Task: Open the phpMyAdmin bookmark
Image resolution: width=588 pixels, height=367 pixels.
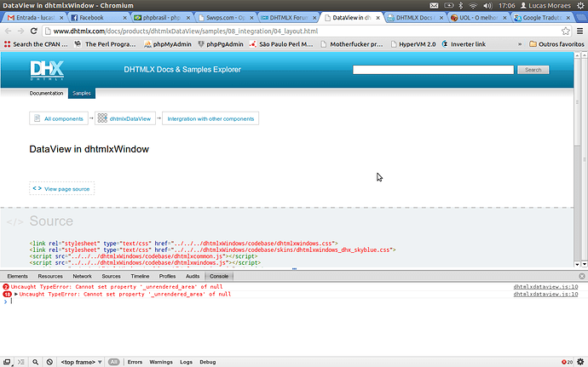Action: pos(168,44)
